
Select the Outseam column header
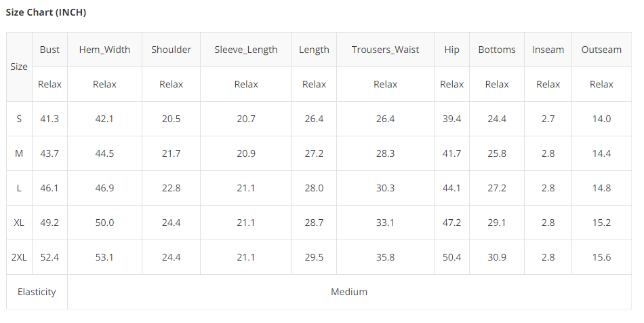point(601,50)
